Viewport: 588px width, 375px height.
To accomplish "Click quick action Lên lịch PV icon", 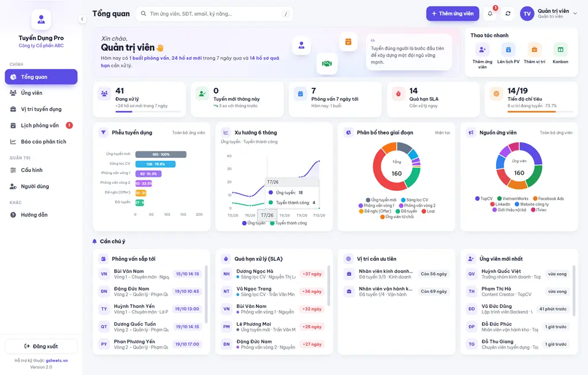I will click(x=509, y=49).
